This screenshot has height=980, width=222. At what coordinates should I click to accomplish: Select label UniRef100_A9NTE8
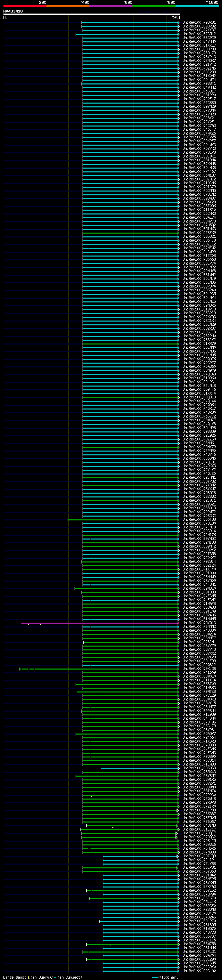199,692
